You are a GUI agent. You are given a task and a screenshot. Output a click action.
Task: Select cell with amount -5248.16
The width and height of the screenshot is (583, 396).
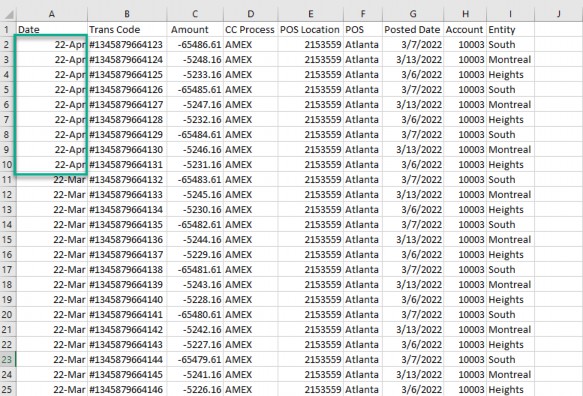tap(195, 59)
